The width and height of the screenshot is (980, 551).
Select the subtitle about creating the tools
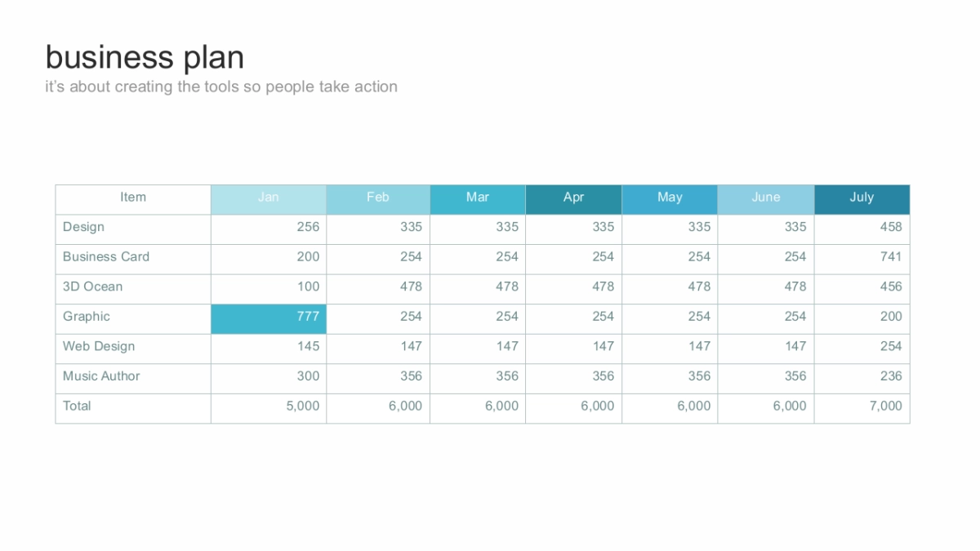221,87
